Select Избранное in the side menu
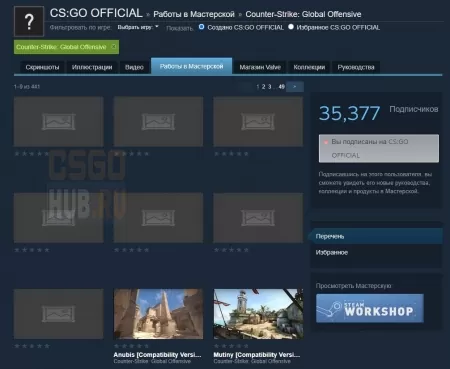This screenshot has height=369, width=450. tap(376, 252)
